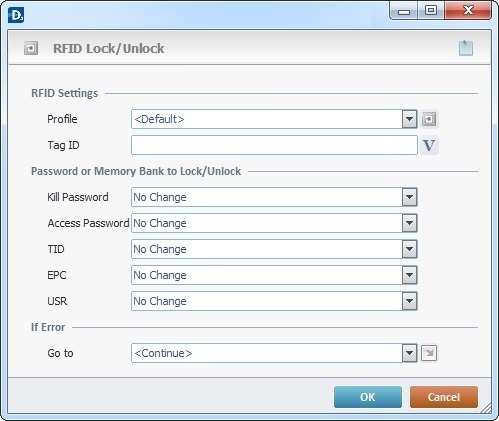Click the application logo in title bar
Screen dimensions: 499x421
(x=16, y=16)
